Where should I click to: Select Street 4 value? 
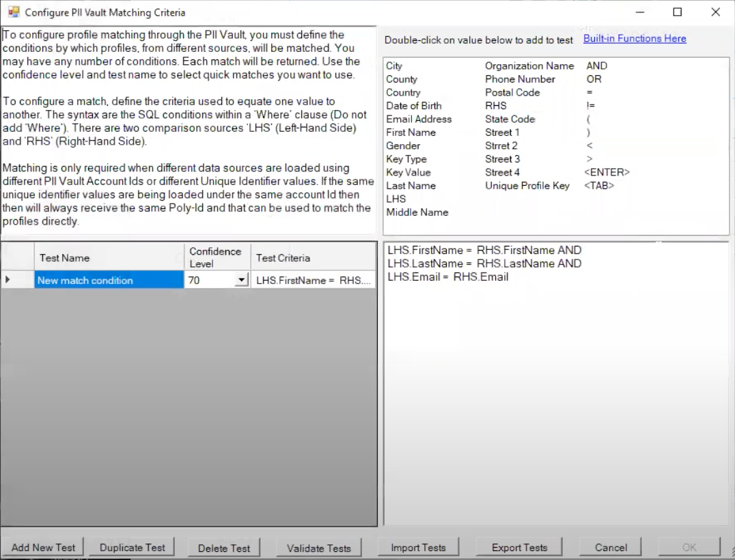503,173
